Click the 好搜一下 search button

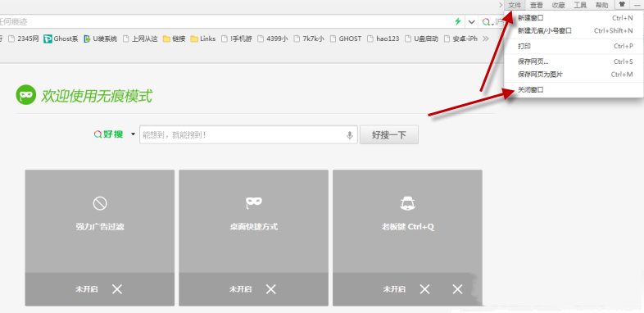pyautogui.click(x=389, y=134)
